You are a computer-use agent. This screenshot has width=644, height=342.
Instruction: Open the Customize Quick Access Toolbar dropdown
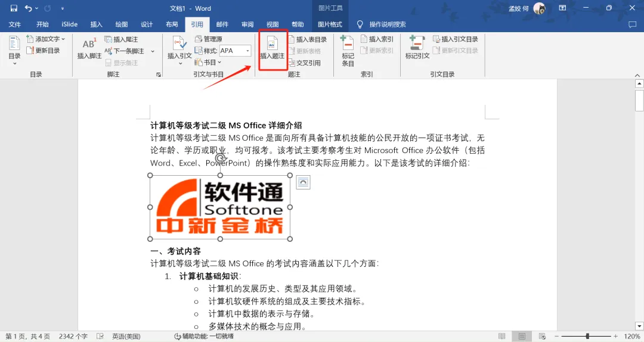(x=63, y=8)
